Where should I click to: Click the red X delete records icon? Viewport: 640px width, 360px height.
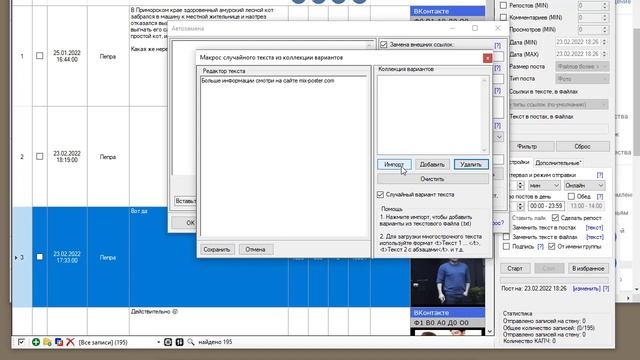[x=70, y=342]
